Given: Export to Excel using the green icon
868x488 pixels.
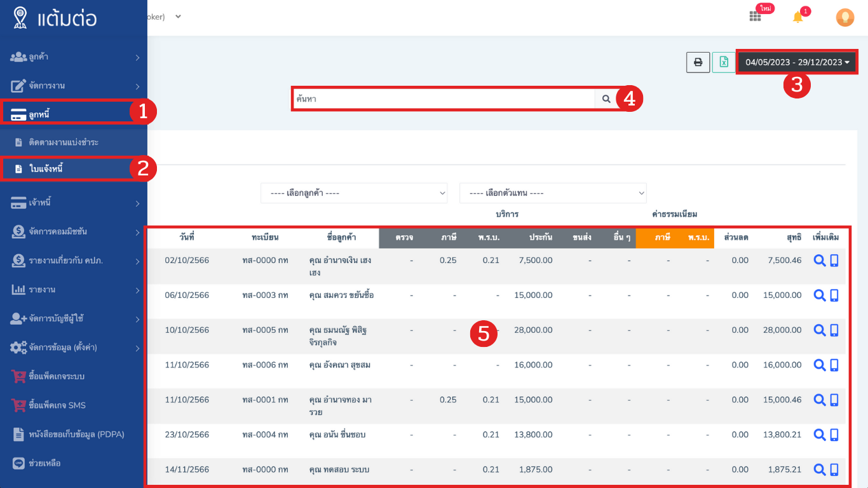Looking at the screenshot, I should point(723,62).
